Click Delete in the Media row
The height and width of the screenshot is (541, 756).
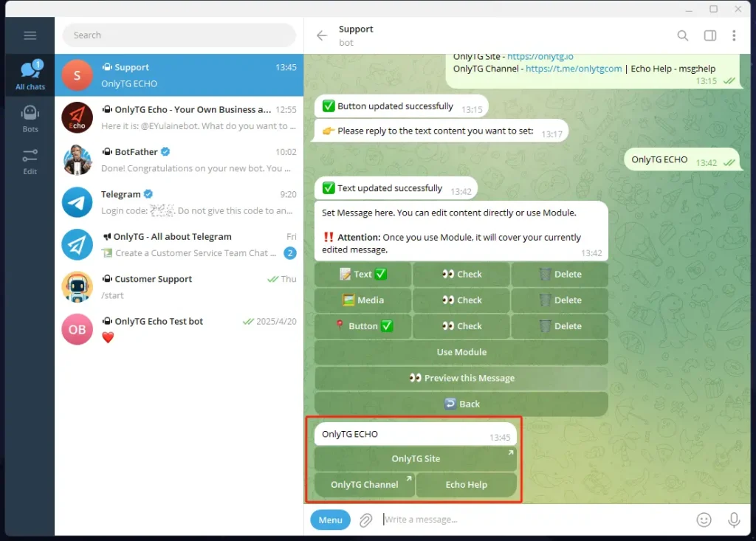[x=560, y=300]
